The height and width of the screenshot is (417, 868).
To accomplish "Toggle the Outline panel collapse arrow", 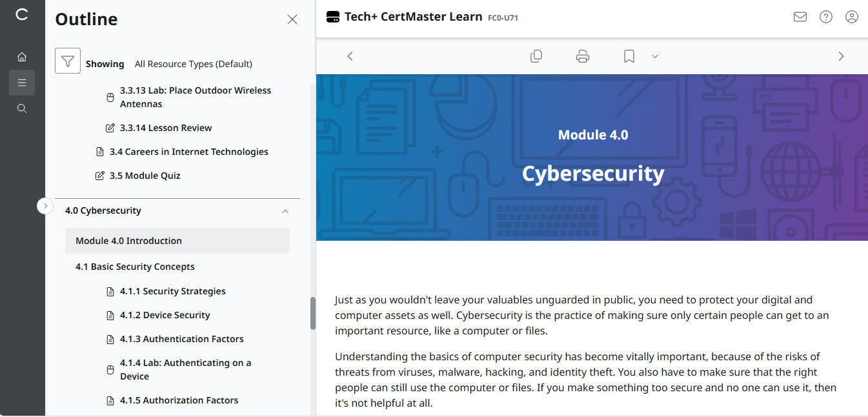I will (45, 205).
